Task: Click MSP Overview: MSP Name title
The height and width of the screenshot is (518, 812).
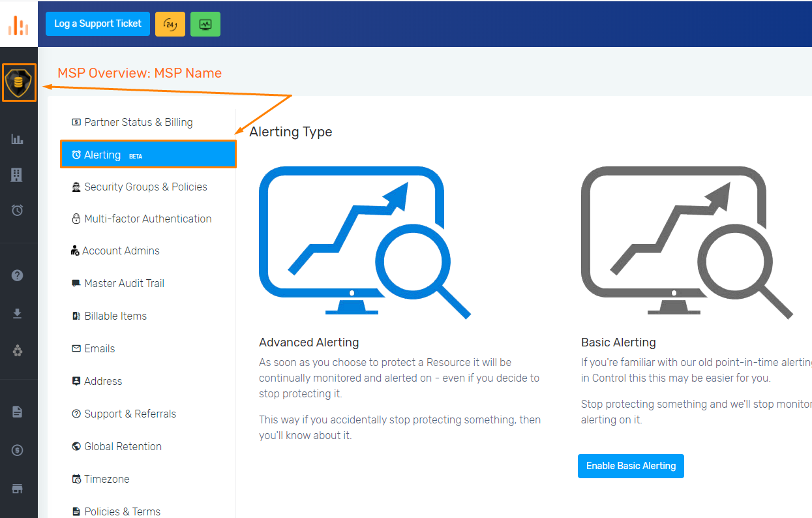Action: point(140,73)
